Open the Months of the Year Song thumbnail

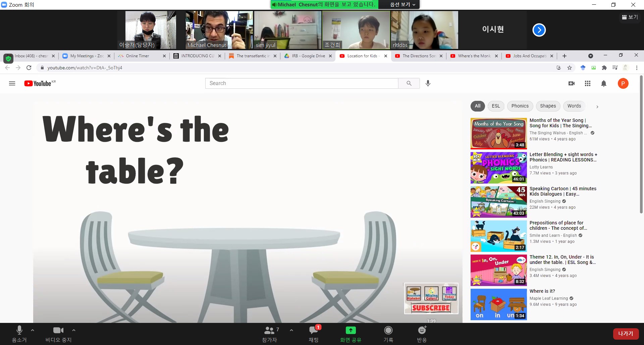[498, 133]
